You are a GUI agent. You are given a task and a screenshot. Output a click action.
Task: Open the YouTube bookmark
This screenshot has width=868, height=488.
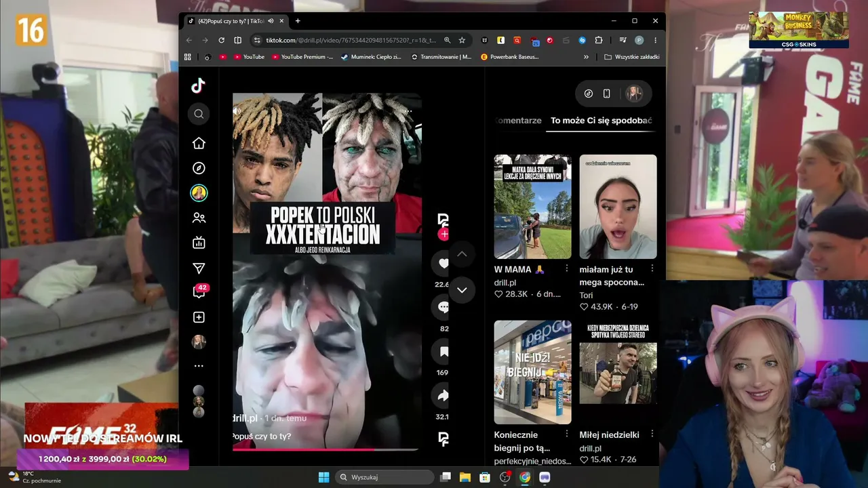(249, 57)
